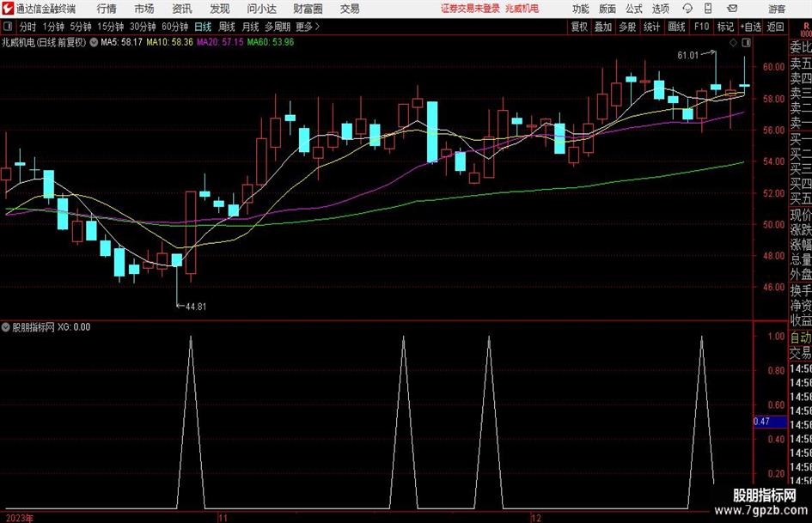Expand main chart indicator dropdown beside 兆威机电

[x=94, y=42]
